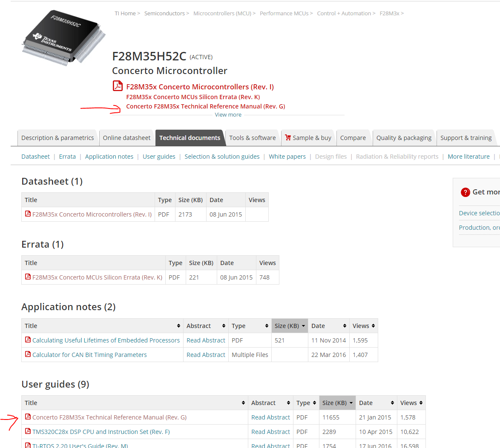Screen dimensions: 500x448
Task: Jump to More literature section
Action: point(468,157)
